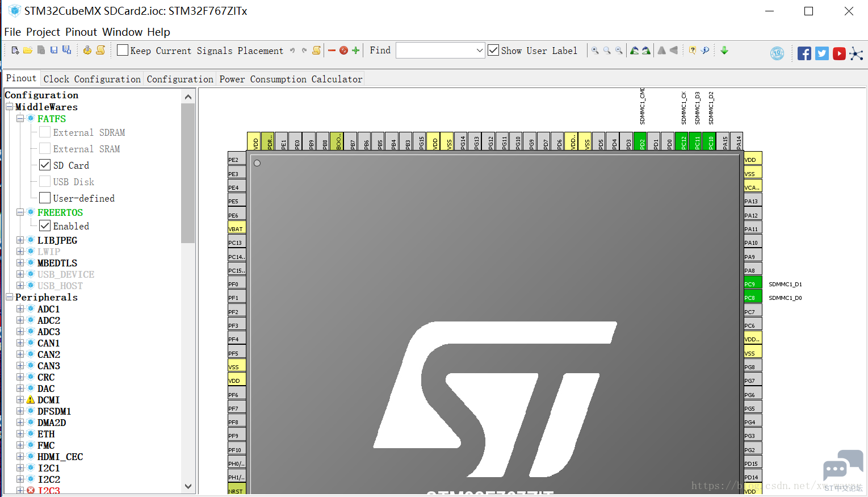This screenshot has height=497, width=868.
Task: Select pin PE2 on the chip
Action: pyautogui.click(x=237, y=159)
